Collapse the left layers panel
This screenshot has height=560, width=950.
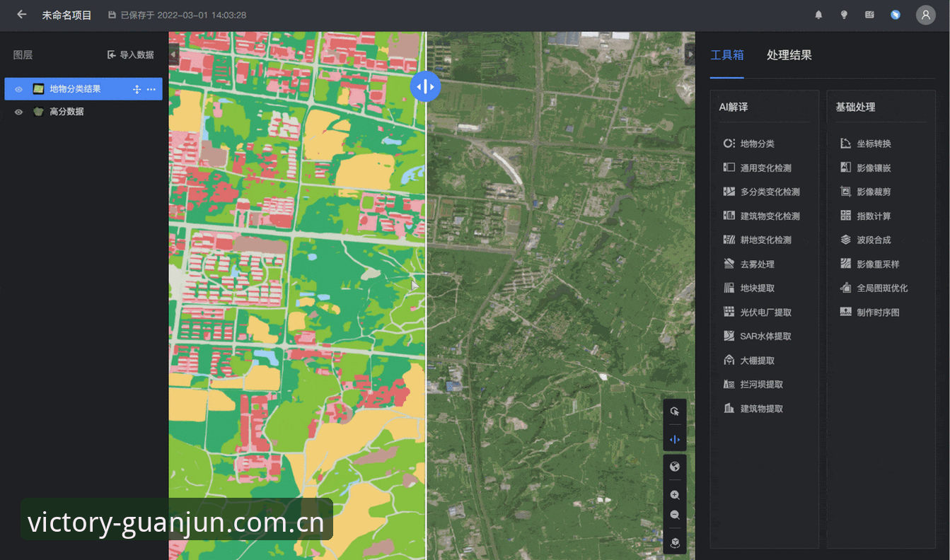174,54
